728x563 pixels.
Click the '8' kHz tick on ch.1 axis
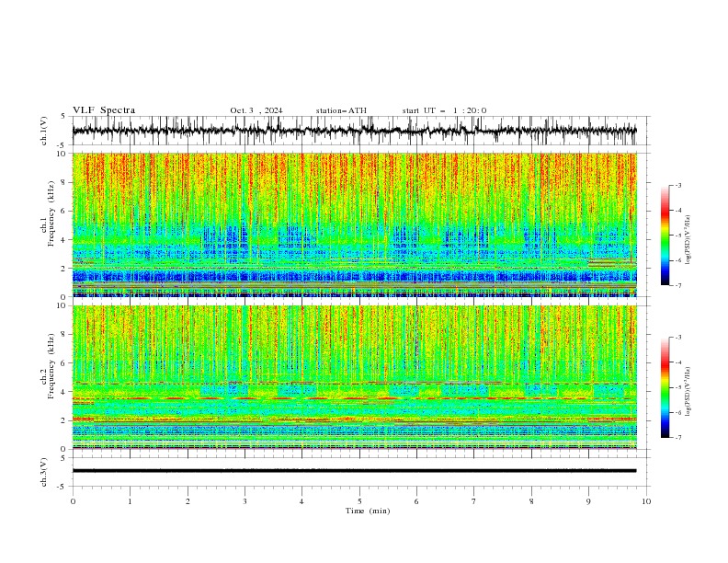point(64,182)
